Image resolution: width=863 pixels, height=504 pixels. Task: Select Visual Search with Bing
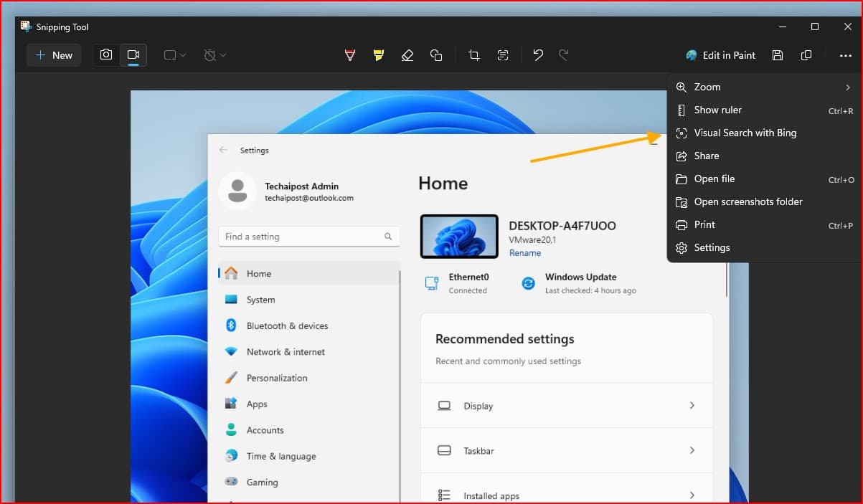[745, 133]
